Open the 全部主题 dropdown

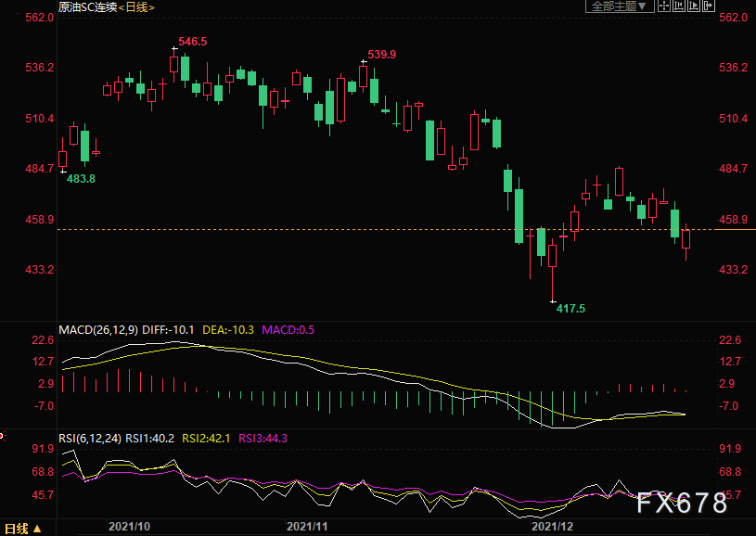click(x=620, y=6)
